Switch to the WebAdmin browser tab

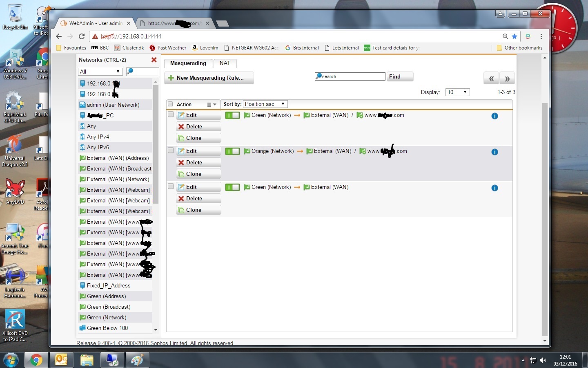tap(96, 23)
